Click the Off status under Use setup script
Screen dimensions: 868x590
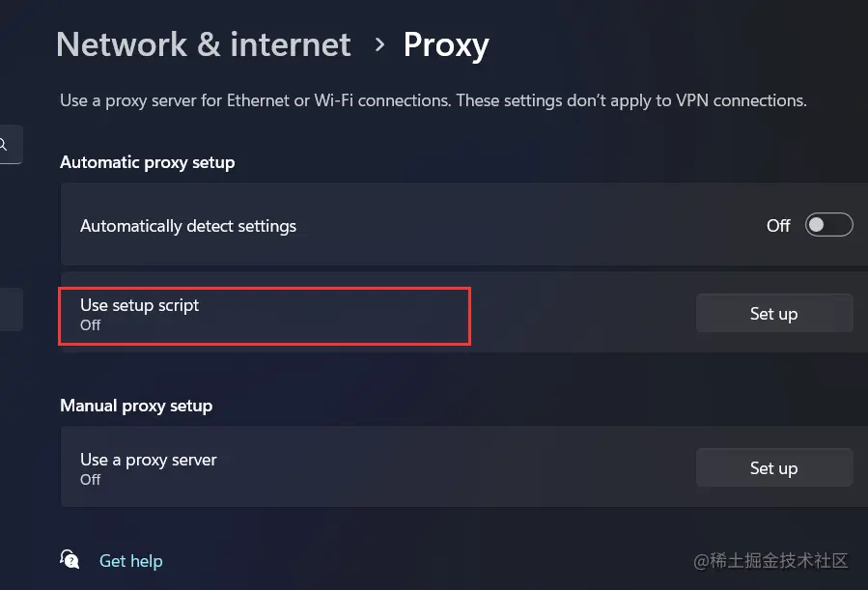[x=90, y=324]
